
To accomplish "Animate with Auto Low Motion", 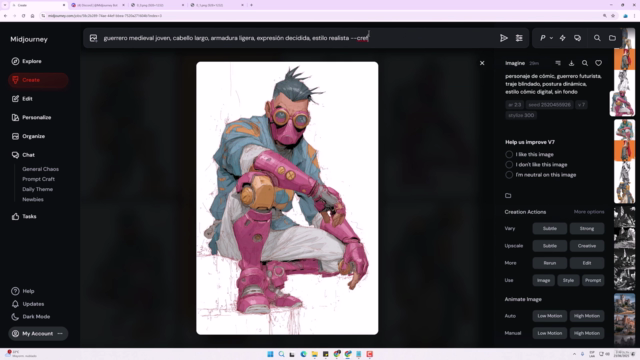I will point(550,316).
